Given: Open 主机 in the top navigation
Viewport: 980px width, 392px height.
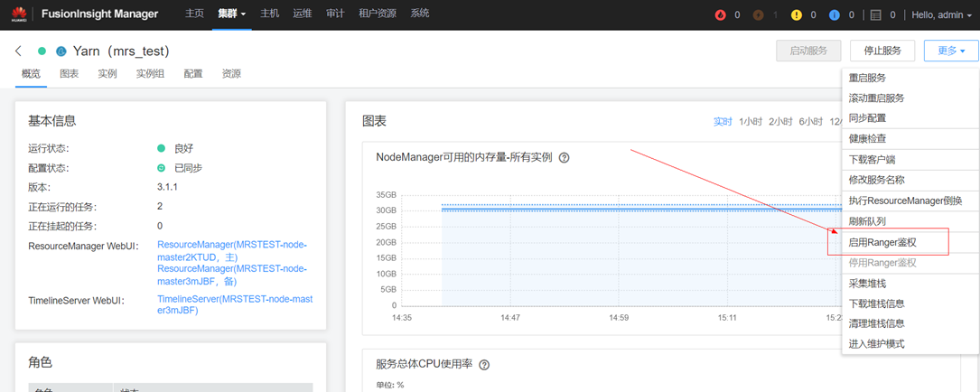Looking at the screenshot, I should 269,14.
